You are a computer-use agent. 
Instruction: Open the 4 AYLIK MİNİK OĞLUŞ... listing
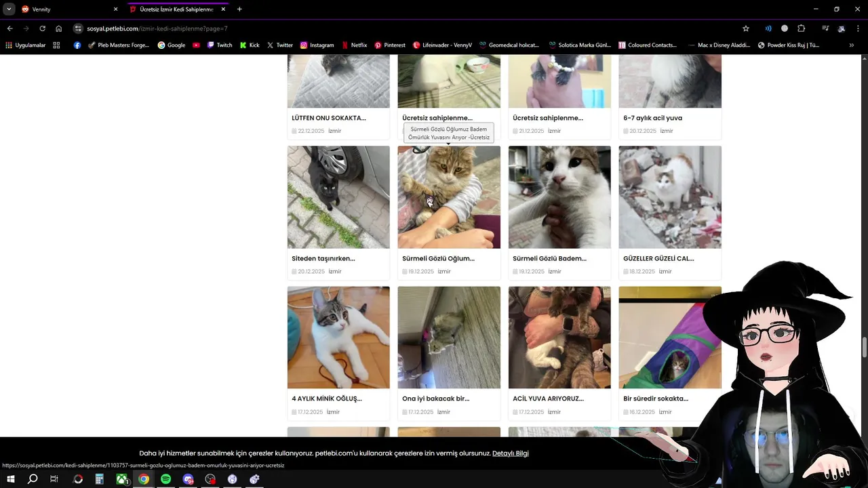pos(327,399)
